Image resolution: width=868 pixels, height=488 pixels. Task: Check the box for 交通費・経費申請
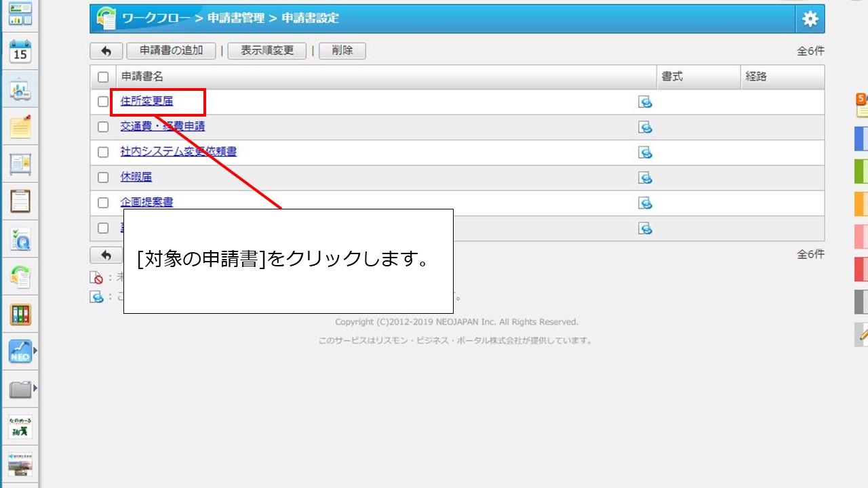[x=103, y=127]
